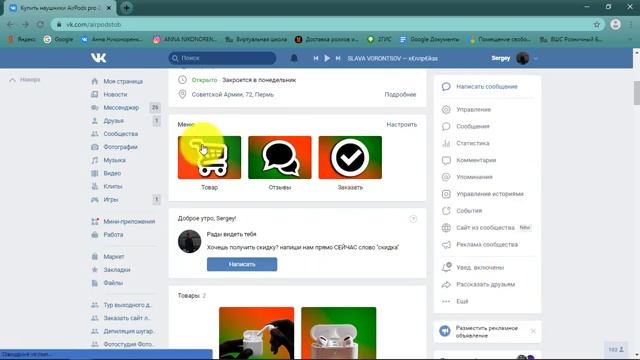Click the question mark icon in greeting widget
The image size is (640, 360).
pos(413,219)
